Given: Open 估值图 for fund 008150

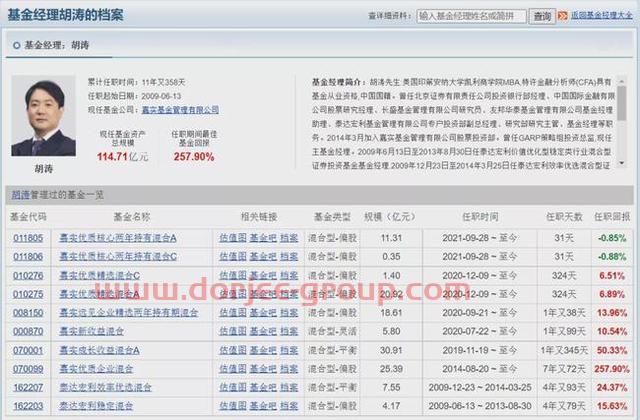Looking at the screenshot, I should pos(233,313).
